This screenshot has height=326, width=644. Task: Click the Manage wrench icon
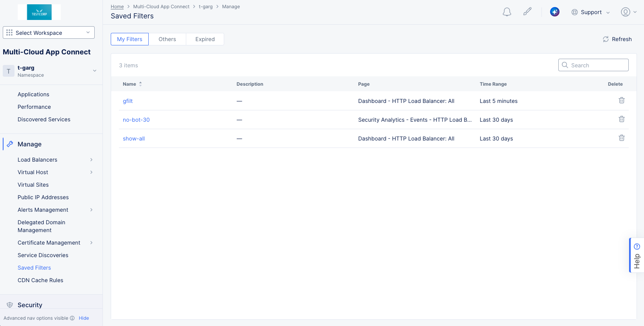[x=10, y=144]
